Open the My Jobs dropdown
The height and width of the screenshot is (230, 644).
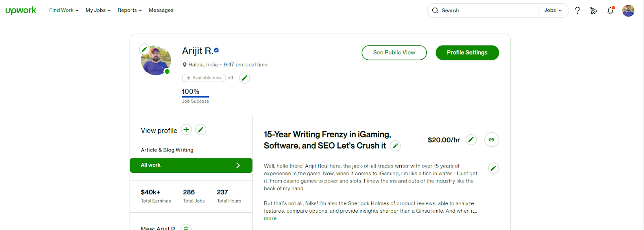click(x=98, y=10)
